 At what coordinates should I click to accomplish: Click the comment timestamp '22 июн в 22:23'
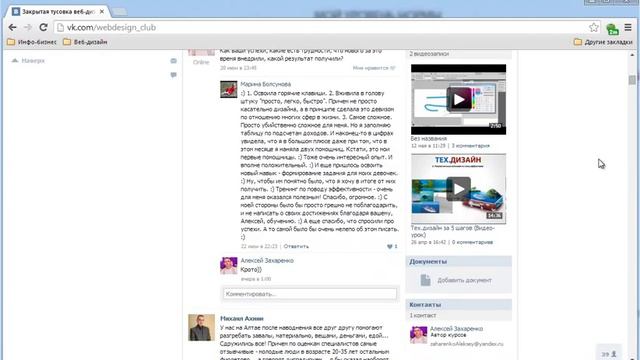point(259,246)
